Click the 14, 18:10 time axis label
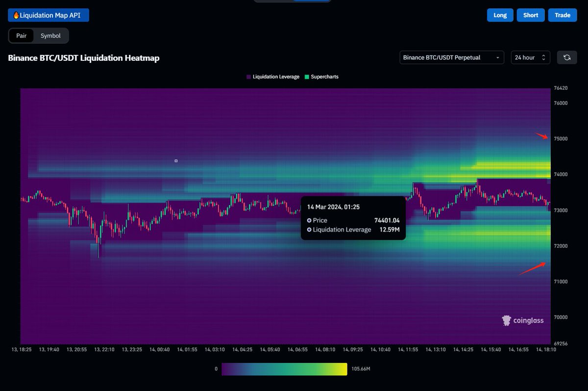The width and height of the screenshot is (588, 391). pyautogui.click(x=546, y=350)
